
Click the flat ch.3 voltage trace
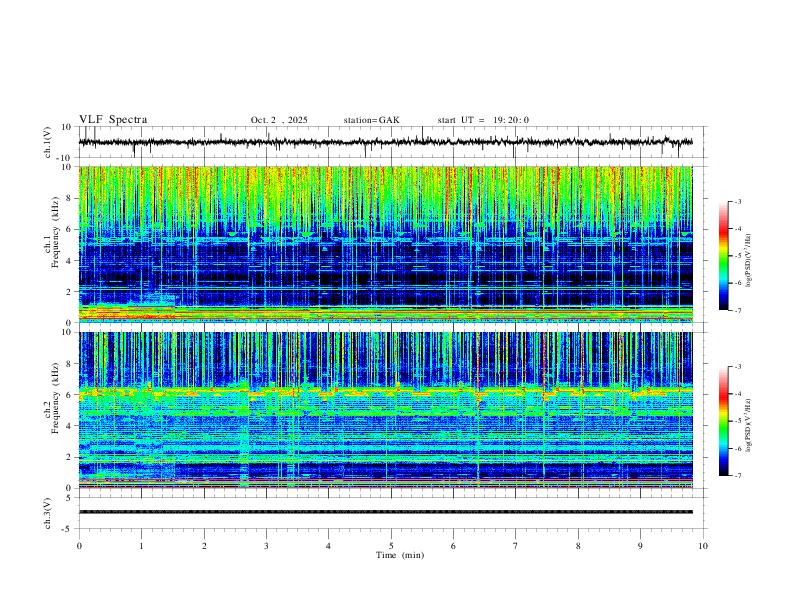(385, 512)
